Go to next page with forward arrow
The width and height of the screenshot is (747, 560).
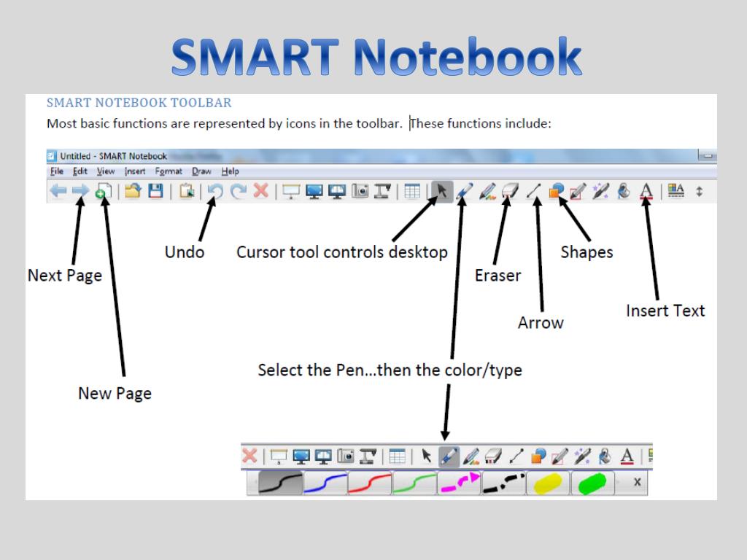pyautogui.click(x=80, y=191)
